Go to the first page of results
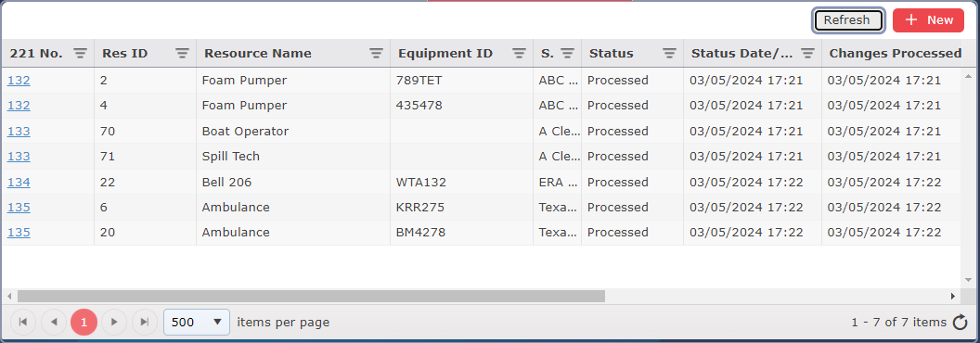Viewport: 980px width, 343px height. [23, 323]
